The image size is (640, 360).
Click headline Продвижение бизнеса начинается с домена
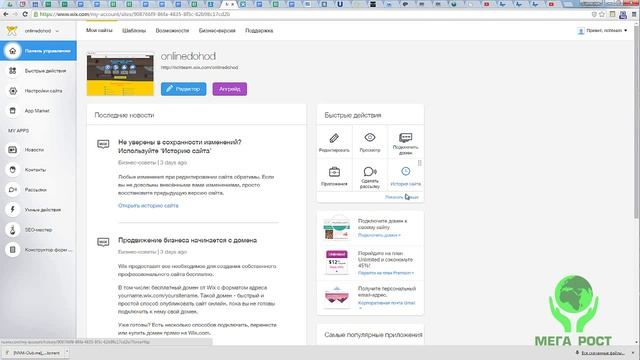(187, 240)
